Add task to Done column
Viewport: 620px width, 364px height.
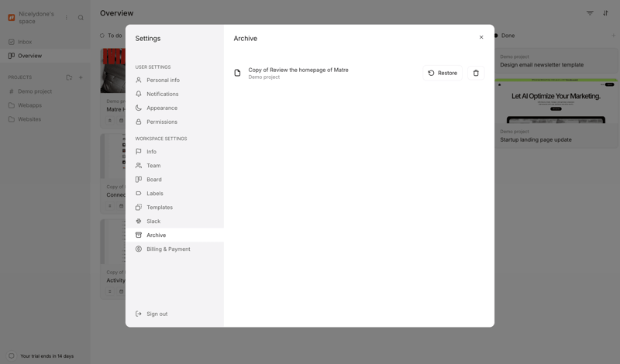[x=614, y=36]
